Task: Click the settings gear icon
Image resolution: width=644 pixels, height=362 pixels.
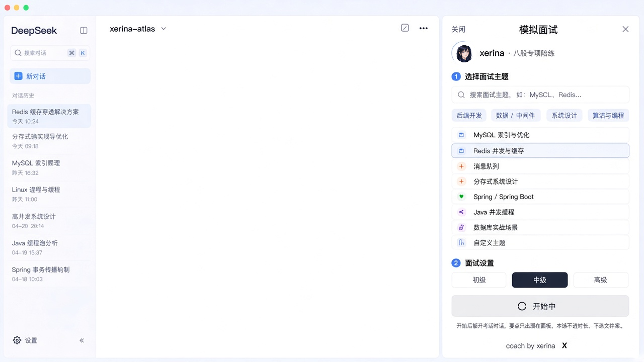Action: click(x=17, y=340)
